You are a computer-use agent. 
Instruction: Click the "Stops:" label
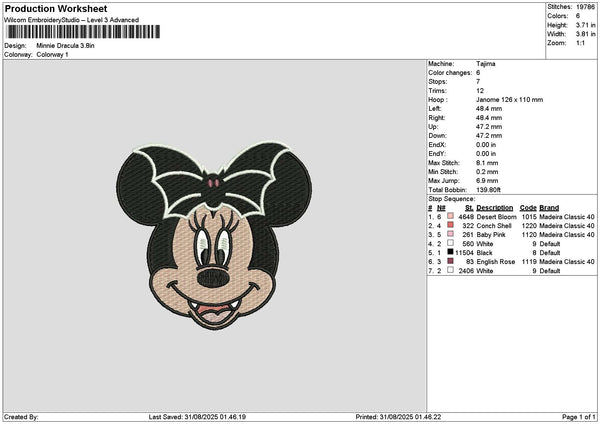pos(438,82)
